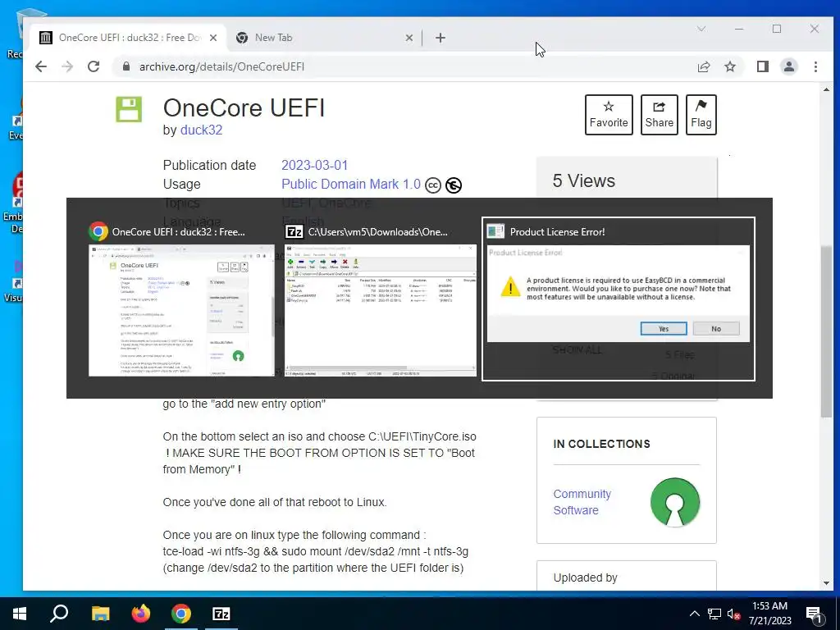Show hidden system tray icons
The height and width of the screenshot is (630, 840).
tap(694, 614)
